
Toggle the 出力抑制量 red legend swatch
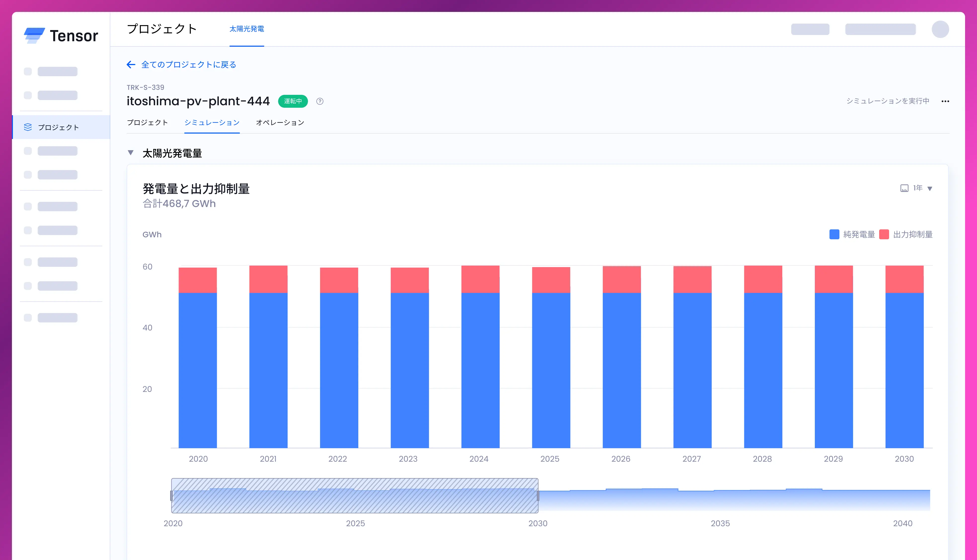click(884, 234)
